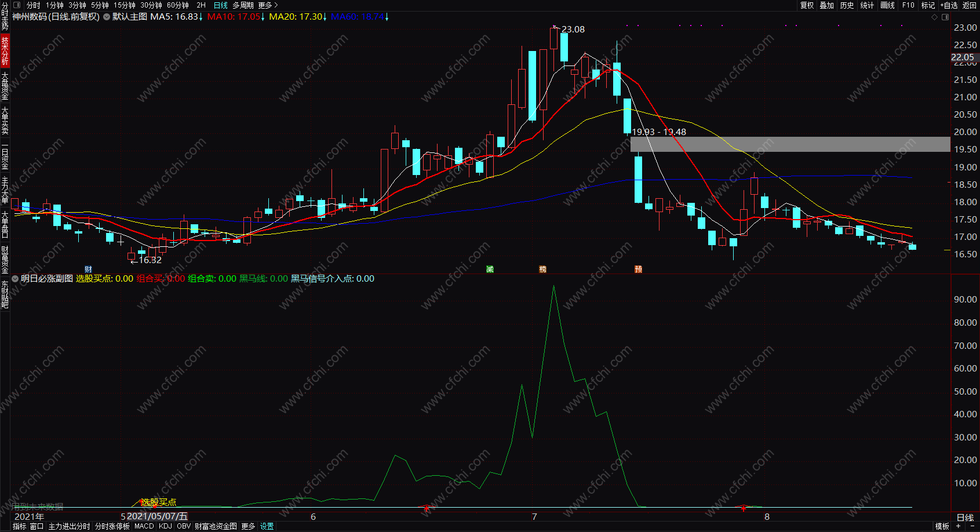The width and height of the screenshot is (980, 532).
Task: Open the sub-chart indicator dropdown circle
Action: [x=15, y=279]
